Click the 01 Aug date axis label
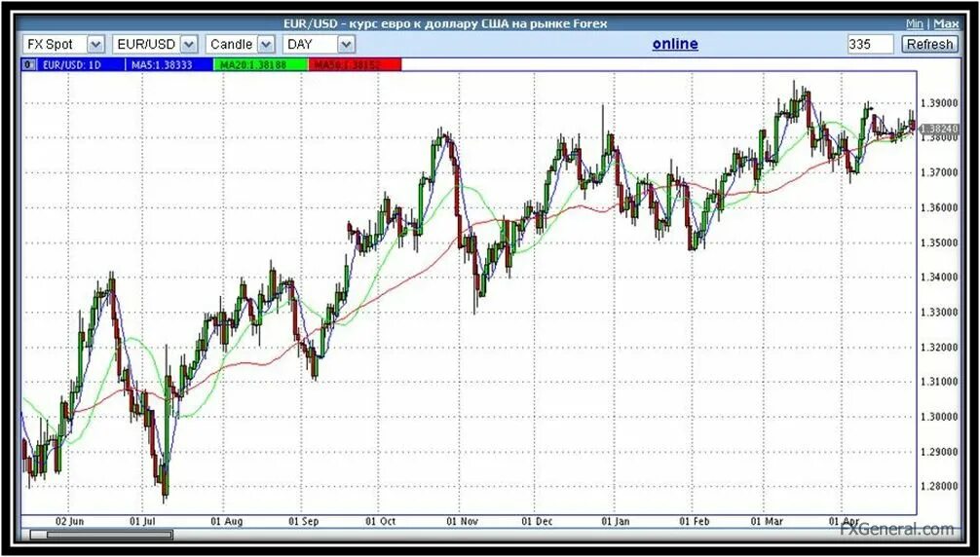 227,521
